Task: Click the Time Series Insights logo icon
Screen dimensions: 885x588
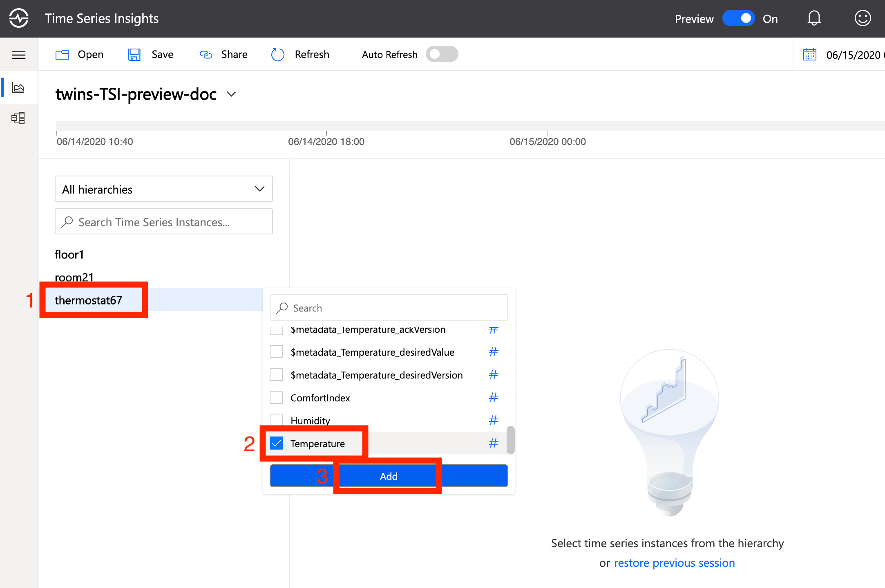Action: (19, 18)
